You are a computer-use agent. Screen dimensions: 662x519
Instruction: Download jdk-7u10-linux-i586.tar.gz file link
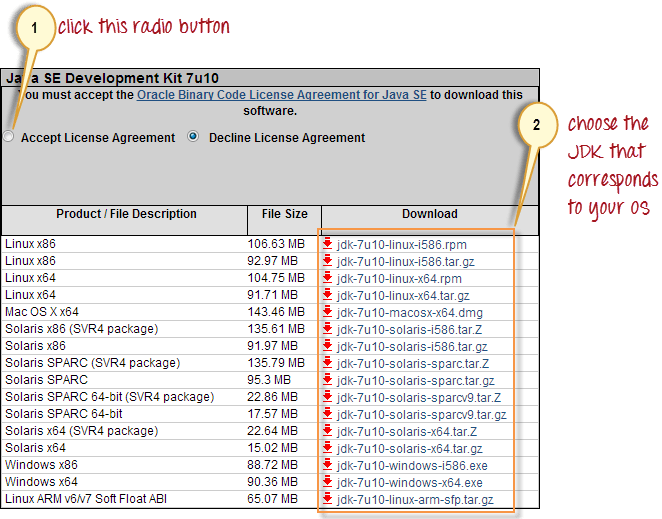pyautogui.click(x=405, y=261)
